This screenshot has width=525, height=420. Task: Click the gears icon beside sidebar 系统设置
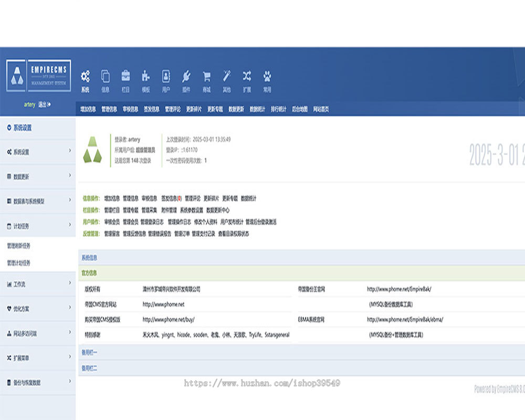coord(9,152)
